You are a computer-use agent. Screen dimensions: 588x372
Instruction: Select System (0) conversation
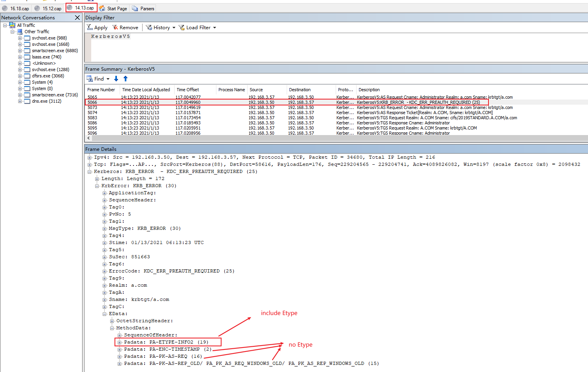point(42,88)
